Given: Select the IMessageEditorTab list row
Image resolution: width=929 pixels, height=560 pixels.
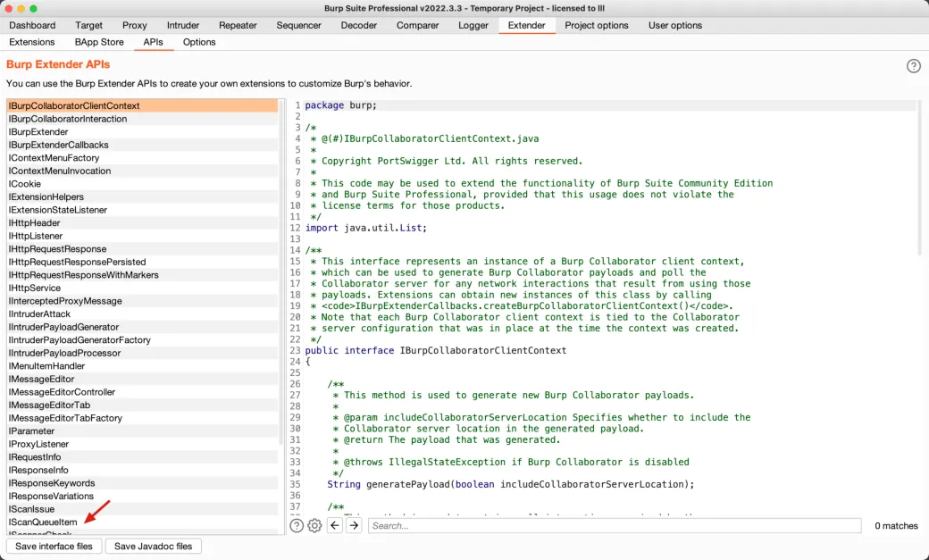Looking at the screenshot, I should [x=142, y=405].
